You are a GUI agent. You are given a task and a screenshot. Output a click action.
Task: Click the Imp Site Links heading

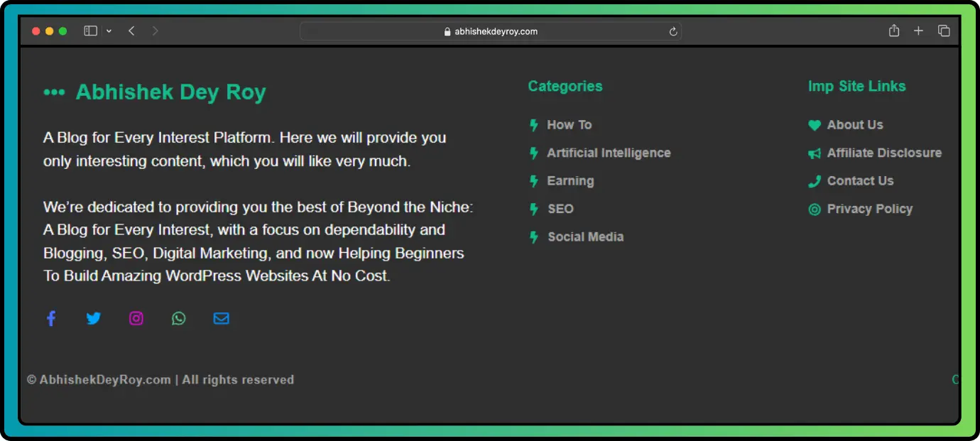(x=857, y=86)
